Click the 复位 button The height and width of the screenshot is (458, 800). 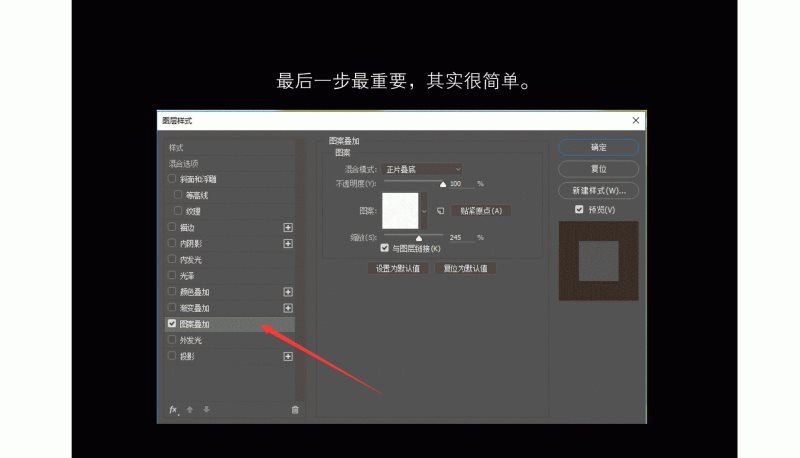coord(598,169)
